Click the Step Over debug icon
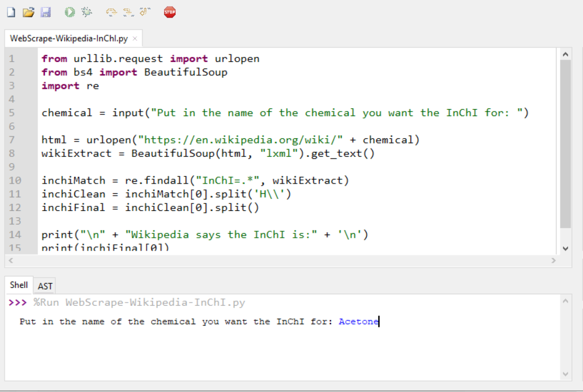 click(111, 12)
